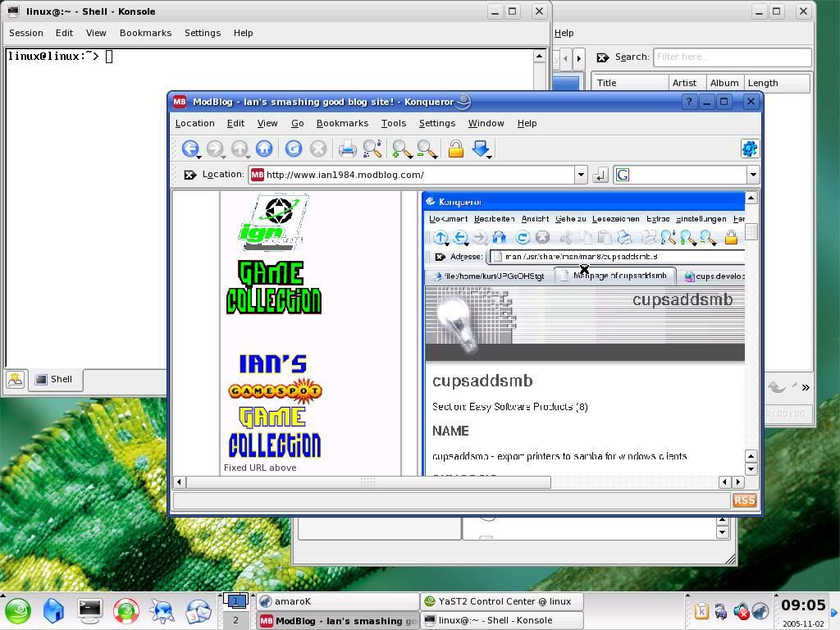Clear the Konqueror location bar
840x630 pixels.
coord(189,175)
